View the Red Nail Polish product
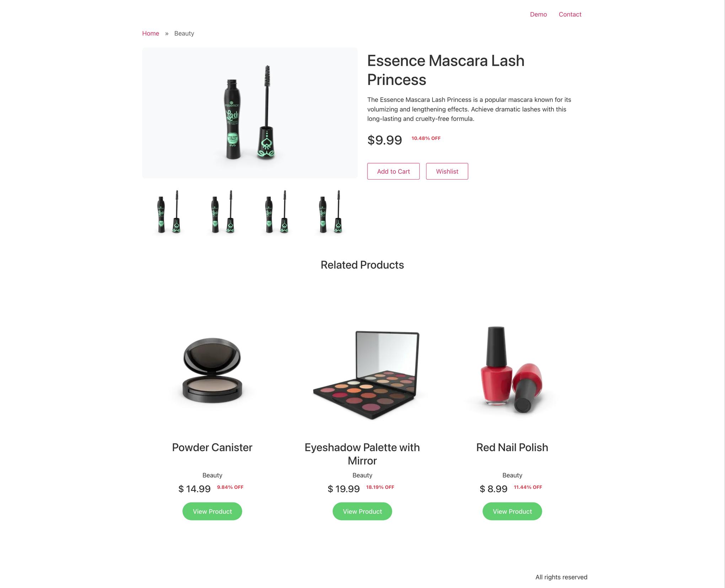Image resolution: width=725 pixels, height=588 pixels. [x=512, y=511]
